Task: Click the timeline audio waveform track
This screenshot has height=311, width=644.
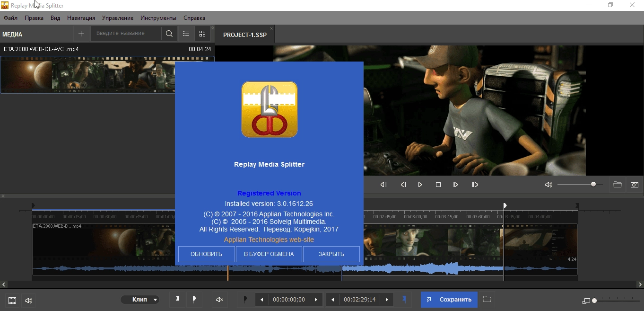Action: [x=305, y=269]
